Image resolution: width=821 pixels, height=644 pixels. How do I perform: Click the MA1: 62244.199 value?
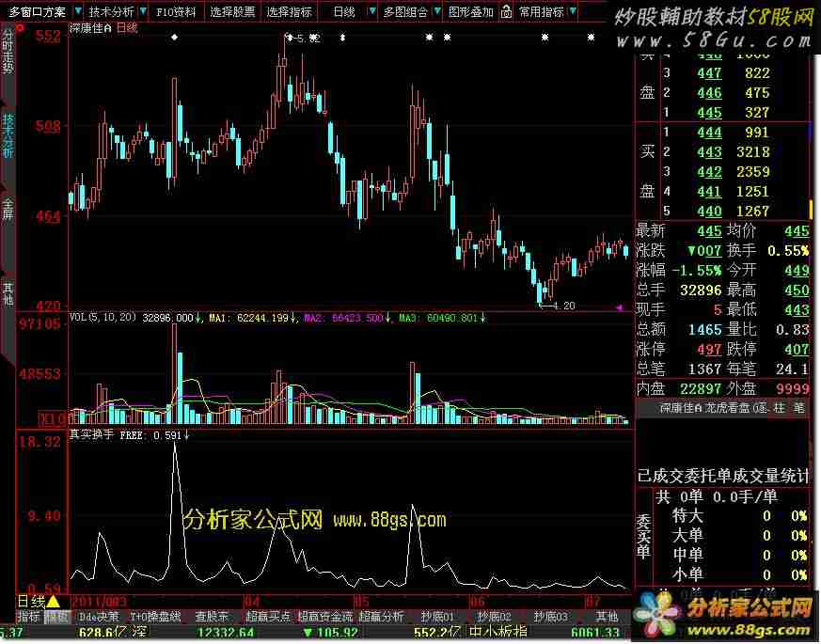tap(248, 318)
